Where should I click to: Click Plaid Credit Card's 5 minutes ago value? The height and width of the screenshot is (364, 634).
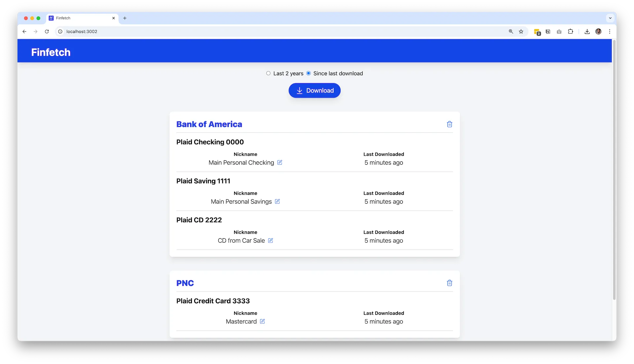click(x=384, y=321)
